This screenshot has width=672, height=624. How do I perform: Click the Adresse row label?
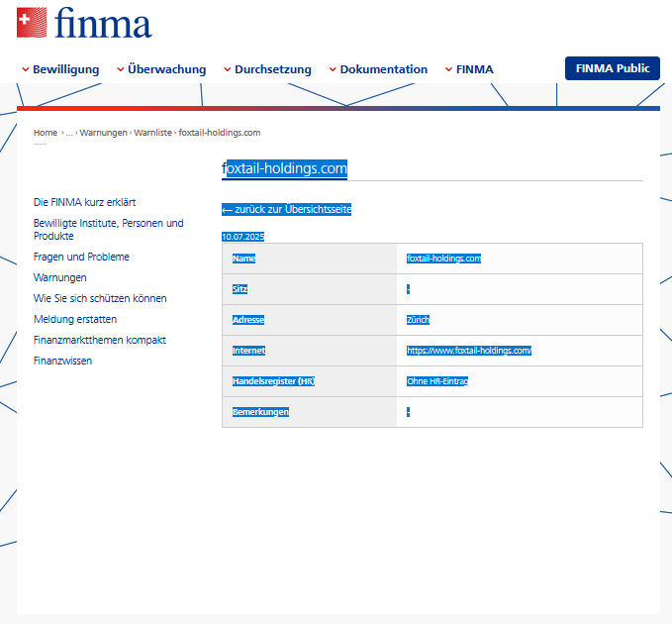click(248, 320)
